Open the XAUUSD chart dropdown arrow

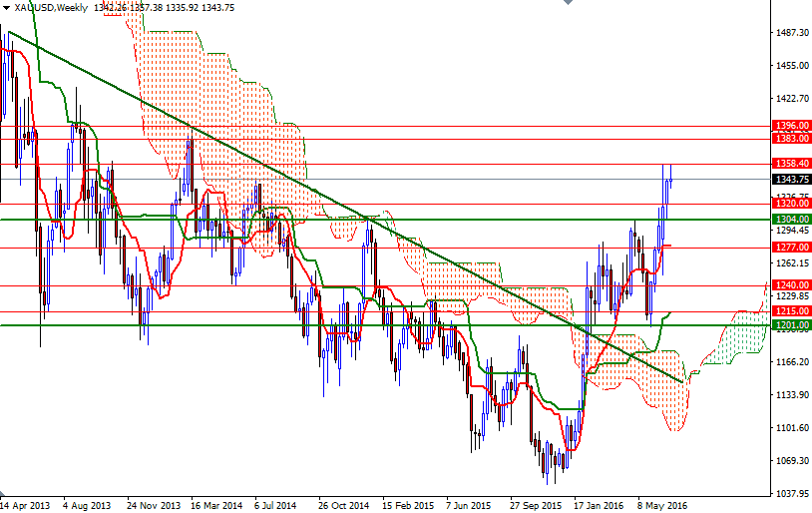(6, 8)
